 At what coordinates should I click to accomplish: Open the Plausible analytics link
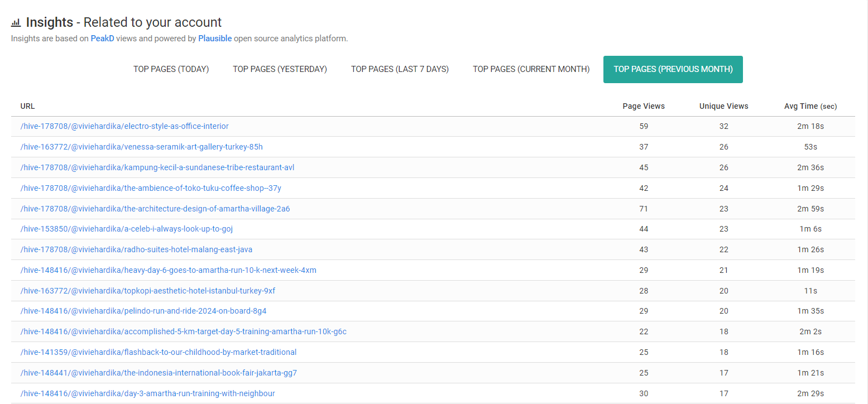[215, 39]
